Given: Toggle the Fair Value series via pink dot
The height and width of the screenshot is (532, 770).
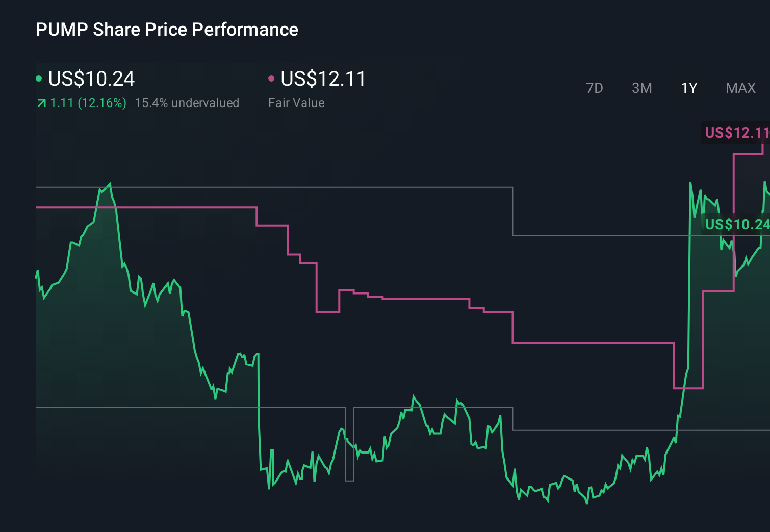Looking at the screenshot, I should 271,78.
